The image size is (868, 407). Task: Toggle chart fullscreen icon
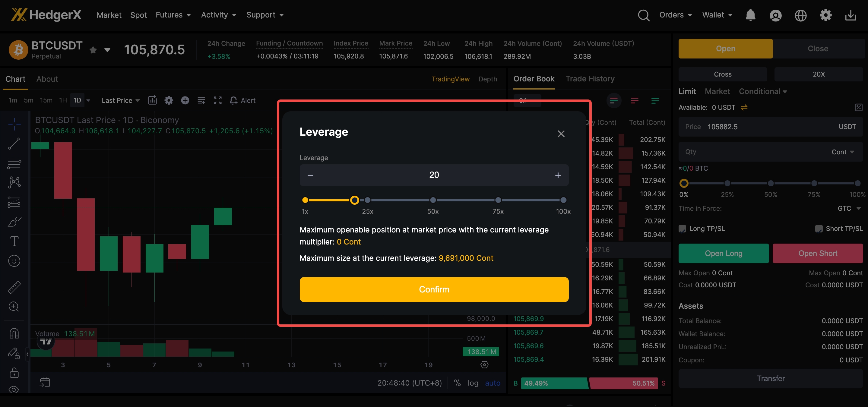click(x=218, y=100)
